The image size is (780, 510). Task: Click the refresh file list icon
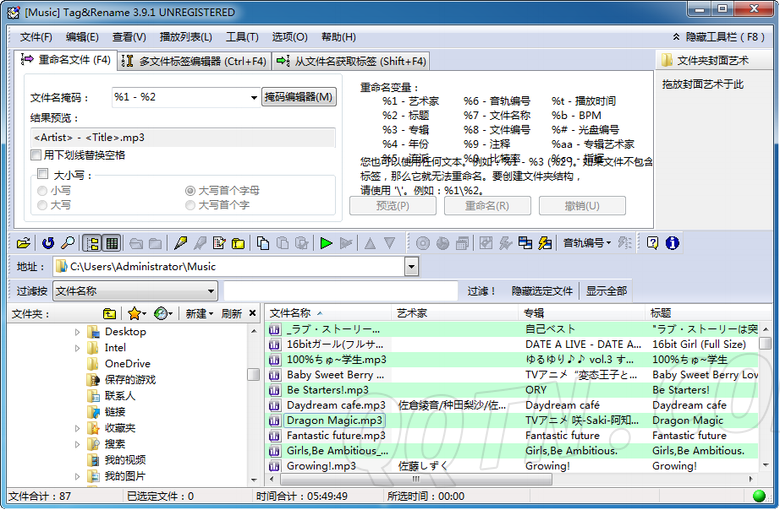click(47, 243)
